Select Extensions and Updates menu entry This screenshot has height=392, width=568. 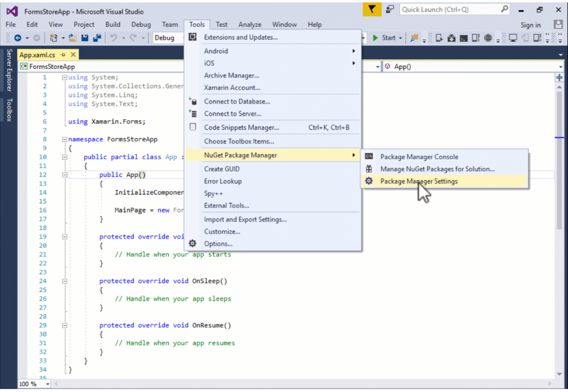click(x=273, y=37)
